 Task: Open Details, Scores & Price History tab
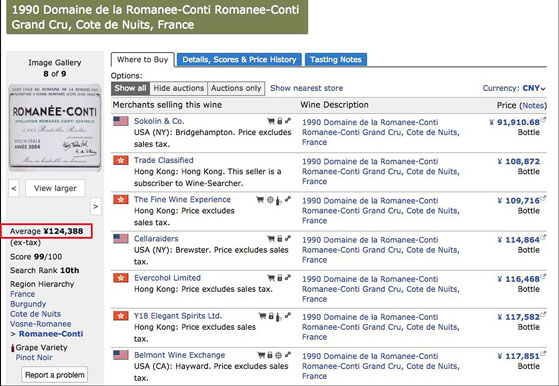tap(239, 60)
